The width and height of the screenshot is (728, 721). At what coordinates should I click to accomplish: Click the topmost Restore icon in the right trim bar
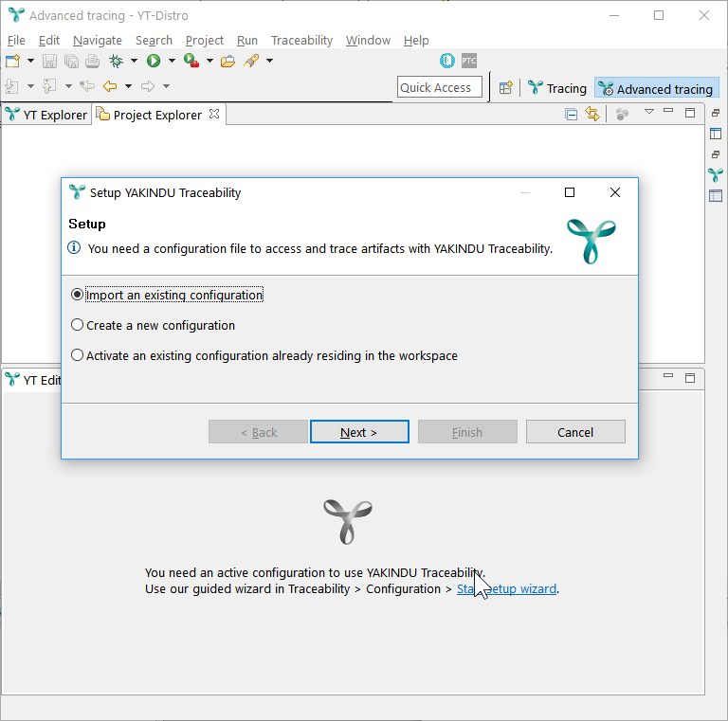[x=716, y=113]
